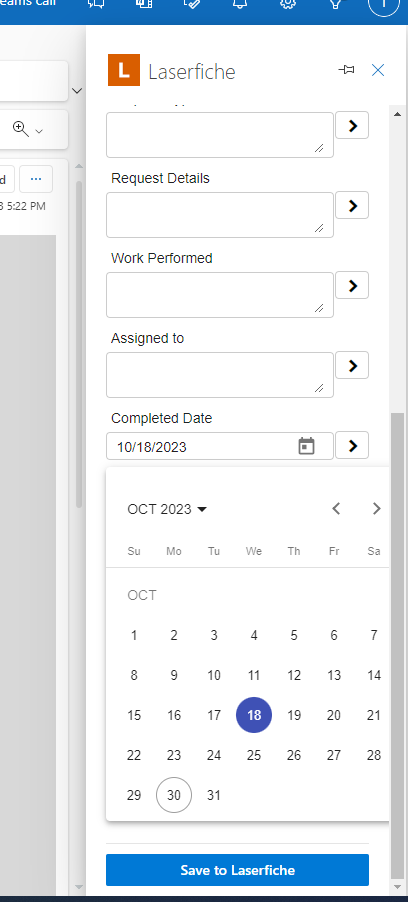Go to previous month in calendar
Screen dimensions: 408x902
(x=336, y=509)
